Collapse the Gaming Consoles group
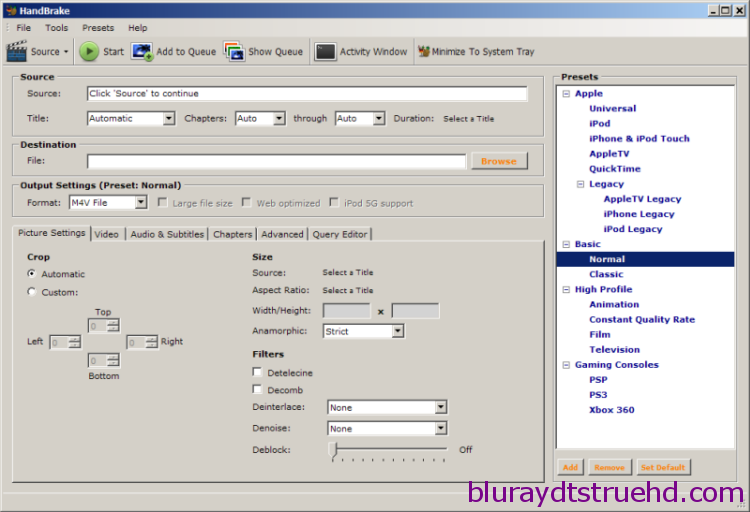The width and height of the screenshot is (750, 512). click(566, 365)
